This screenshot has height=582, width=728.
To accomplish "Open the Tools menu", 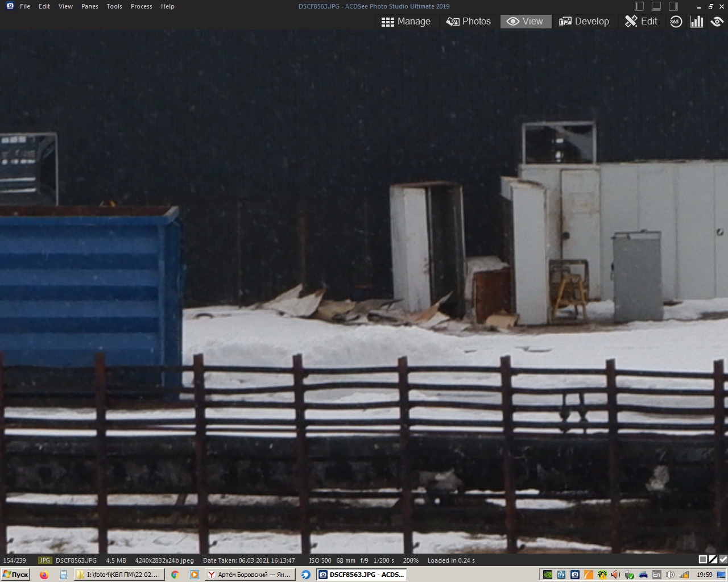I will pyautogui.click(x=114, y=6).
